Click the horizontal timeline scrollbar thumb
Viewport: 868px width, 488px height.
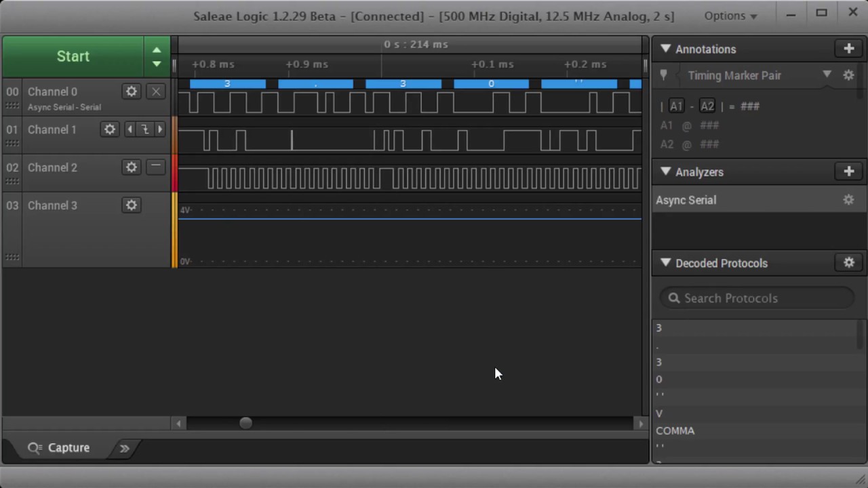pos(245,424)
